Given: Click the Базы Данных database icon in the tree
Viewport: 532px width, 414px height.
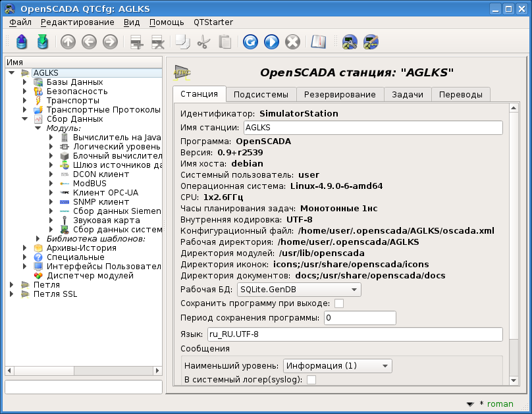Looking at the screenshot, I should (x=38, y=82).
